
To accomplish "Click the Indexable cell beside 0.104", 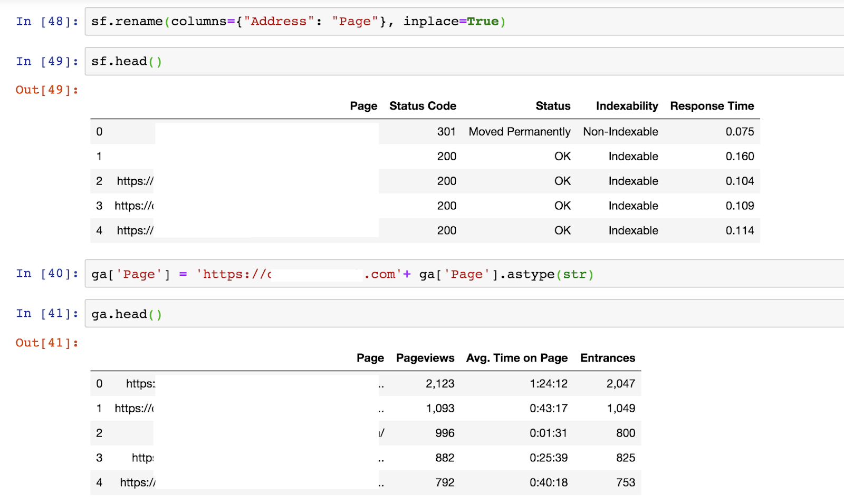I will [x=633, y=181].
